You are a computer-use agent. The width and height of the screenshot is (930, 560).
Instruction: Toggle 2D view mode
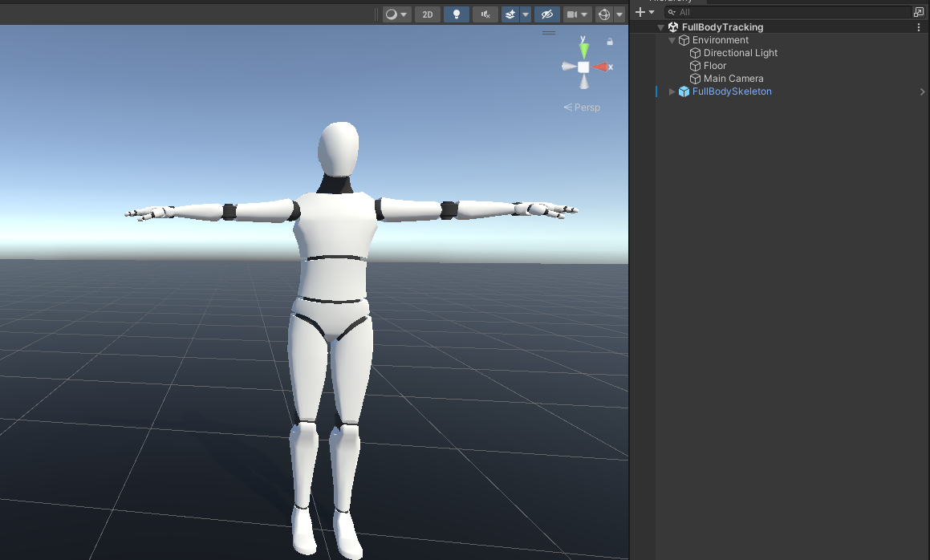coord(428,14)
